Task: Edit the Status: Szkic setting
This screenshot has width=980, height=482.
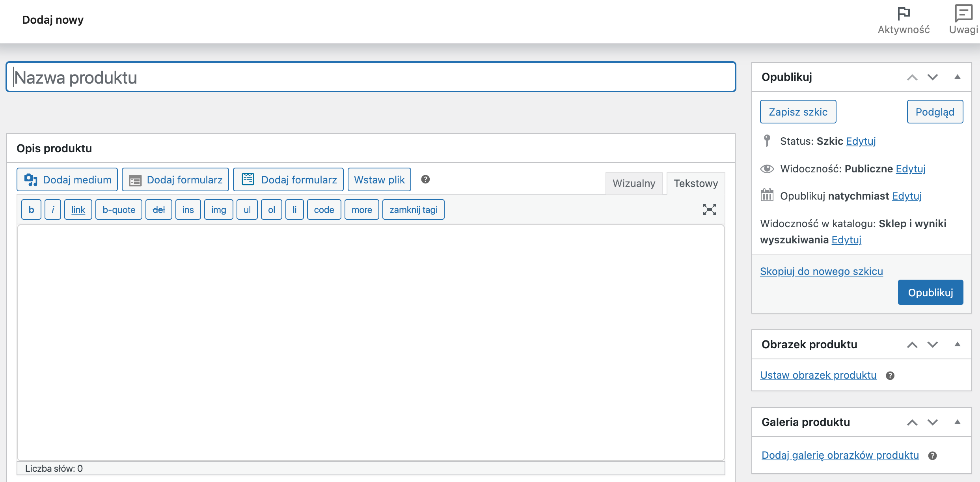Action: click(861, 141)
